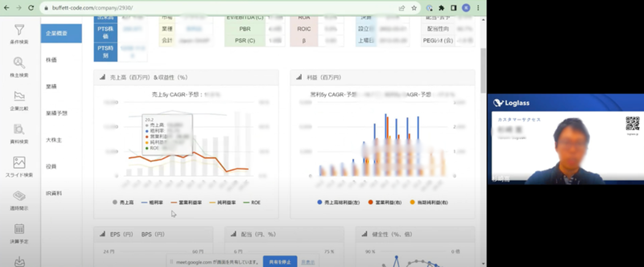This screenshot has height=267, width=644.
Task: Open the 決算予定 calendar icon
Action: pyautogui.click(x=19, y=229)
